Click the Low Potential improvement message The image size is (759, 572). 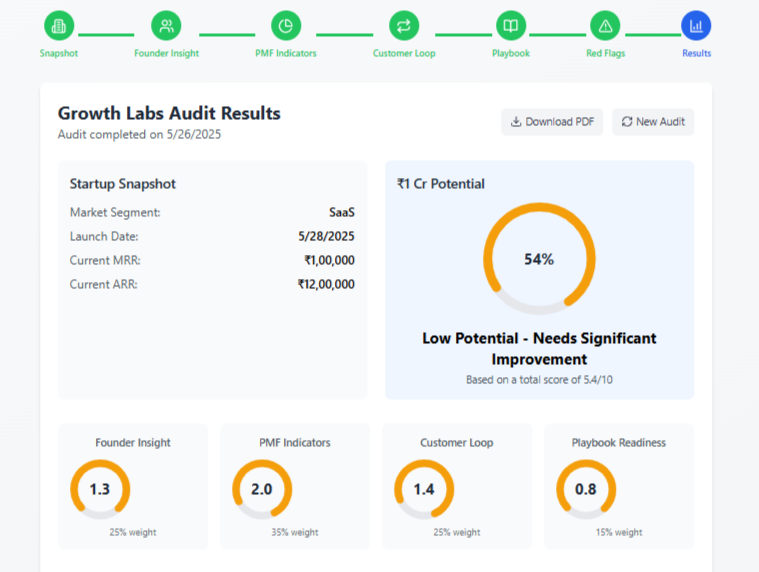click(x=539, y=348)
